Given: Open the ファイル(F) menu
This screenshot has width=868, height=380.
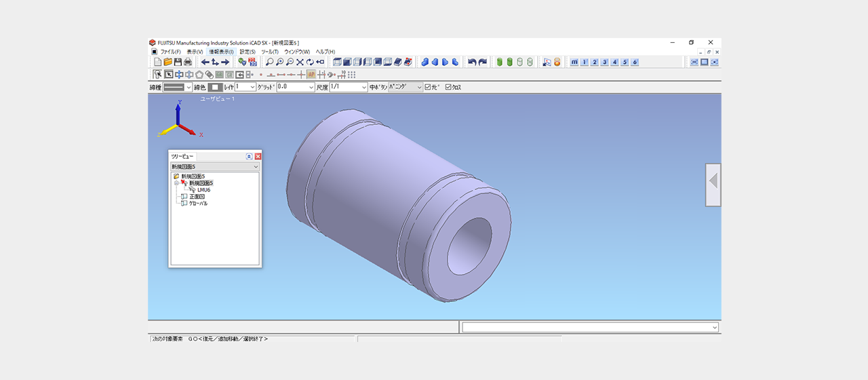Looking at the screenshot, I should click(170, 52).
